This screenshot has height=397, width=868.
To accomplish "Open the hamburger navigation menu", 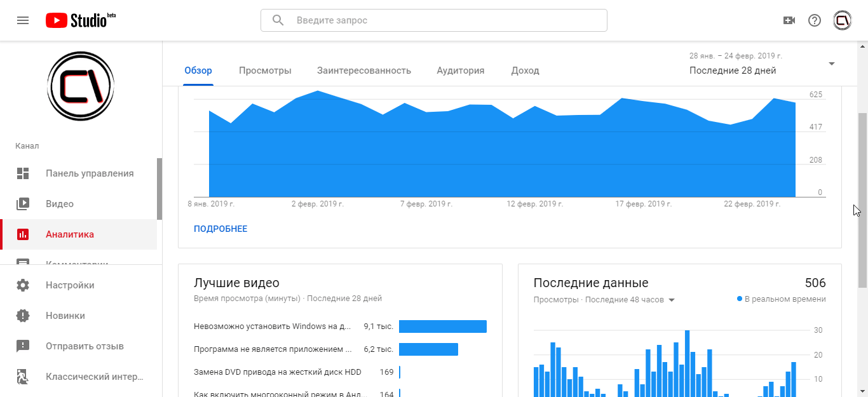I will pyautogui.click(x=23, y=20).
